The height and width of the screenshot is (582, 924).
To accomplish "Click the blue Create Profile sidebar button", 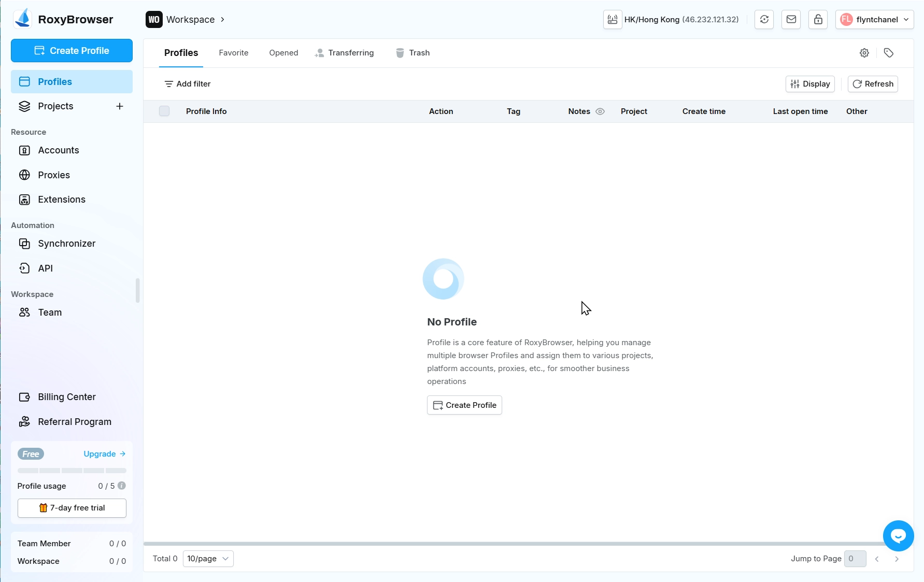I will coord(72,51).
